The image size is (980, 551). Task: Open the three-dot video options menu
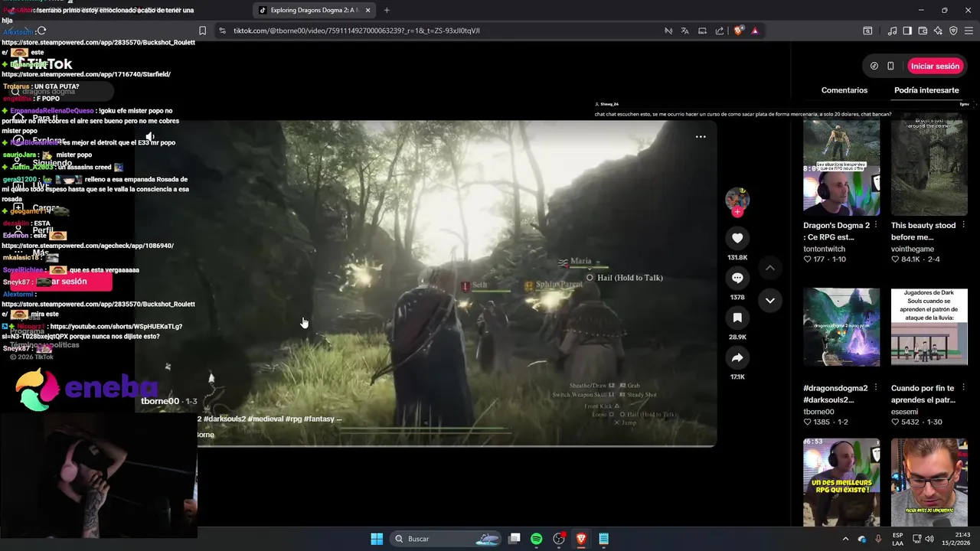click(701, 136)
